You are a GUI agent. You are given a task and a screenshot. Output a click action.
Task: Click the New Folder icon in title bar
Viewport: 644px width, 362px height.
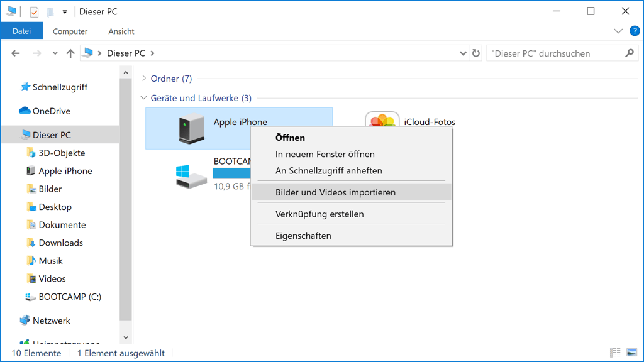pos(50,12)
